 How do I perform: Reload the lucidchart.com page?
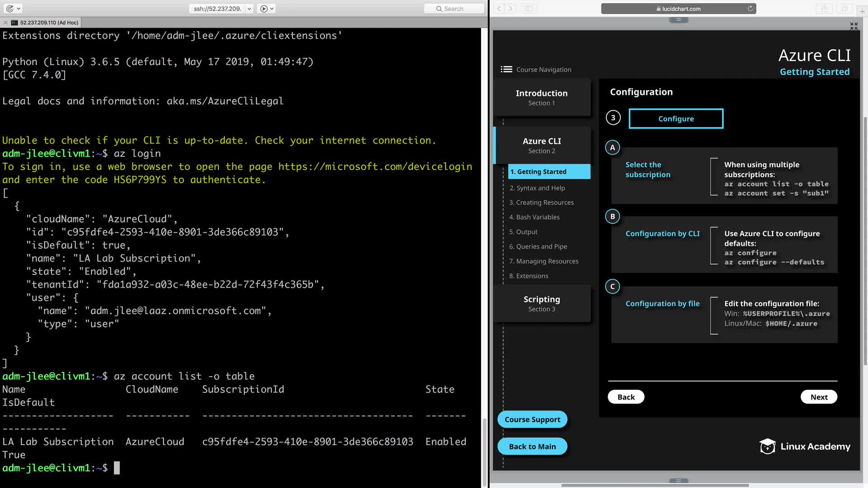click(750, 9)
